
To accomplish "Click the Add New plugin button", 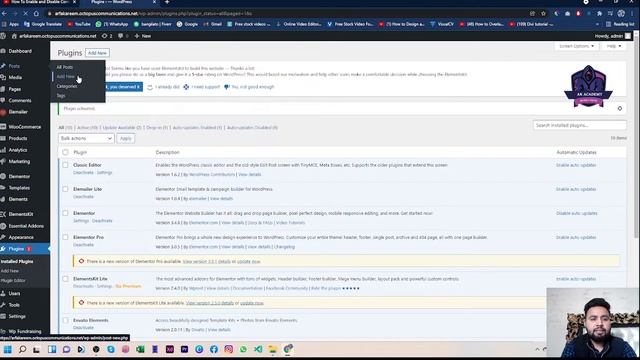I will click(97, 53).
